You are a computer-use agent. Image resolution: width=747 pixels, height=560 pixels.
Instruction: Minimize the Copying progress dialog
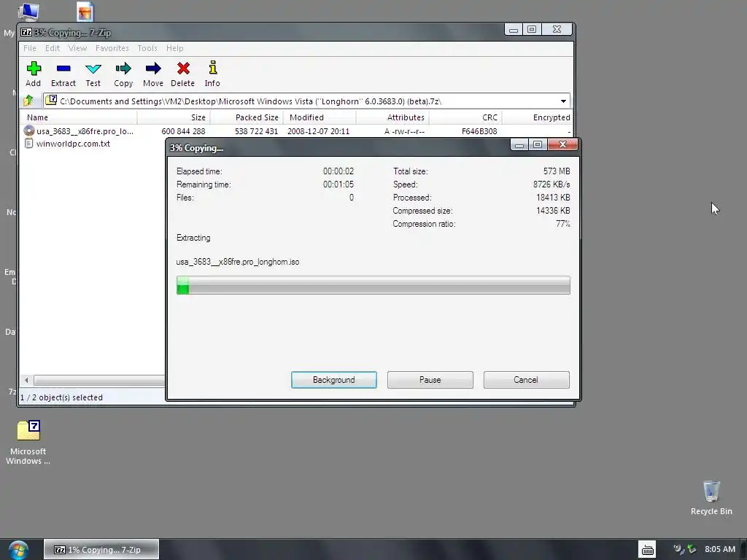tap(519, 145)
